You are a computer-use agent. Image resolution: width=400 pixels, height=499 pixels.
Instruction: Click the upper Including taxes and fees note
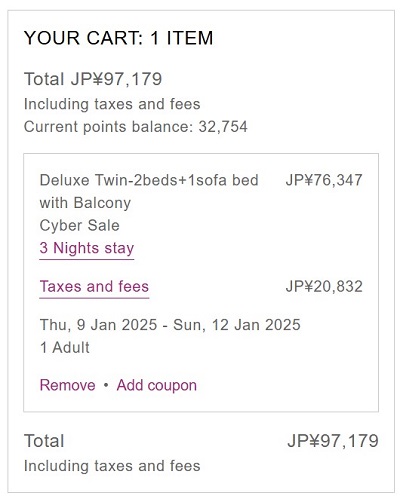pos(112,104)
